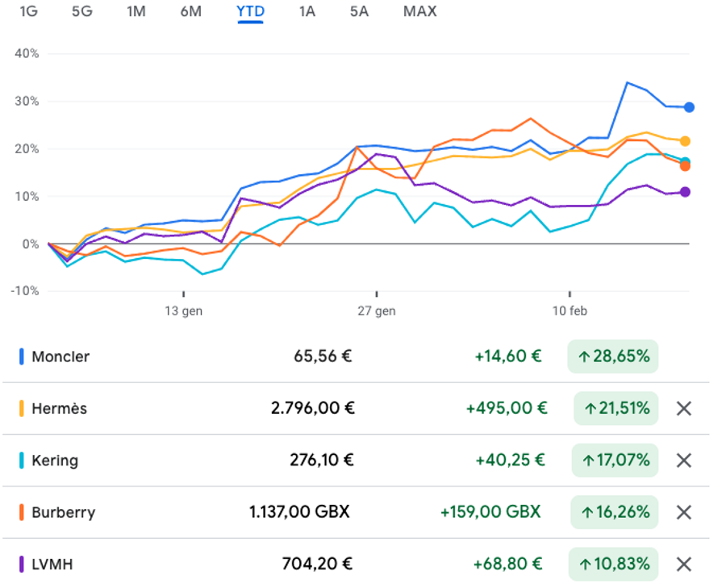Open the LVMH stock name
Image resolution: width=726 pixels, height=588 pixels.
coord(52,564)
